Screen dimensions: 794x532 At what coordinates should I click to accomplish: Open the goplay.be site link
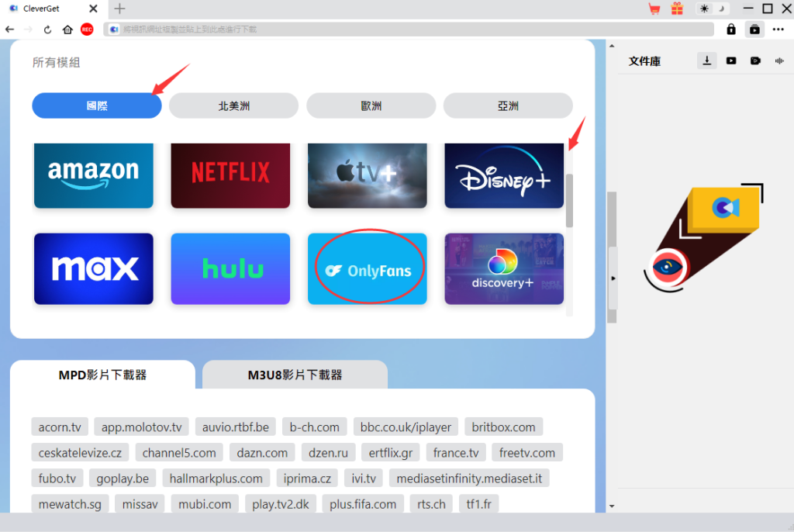click(x=123, y=478)
